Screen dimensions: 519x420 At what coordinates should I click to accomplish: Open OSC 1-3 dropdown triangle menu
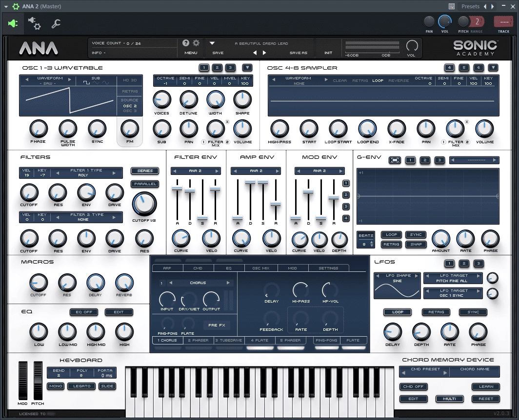pyautogui.click(x=247, y=67)
